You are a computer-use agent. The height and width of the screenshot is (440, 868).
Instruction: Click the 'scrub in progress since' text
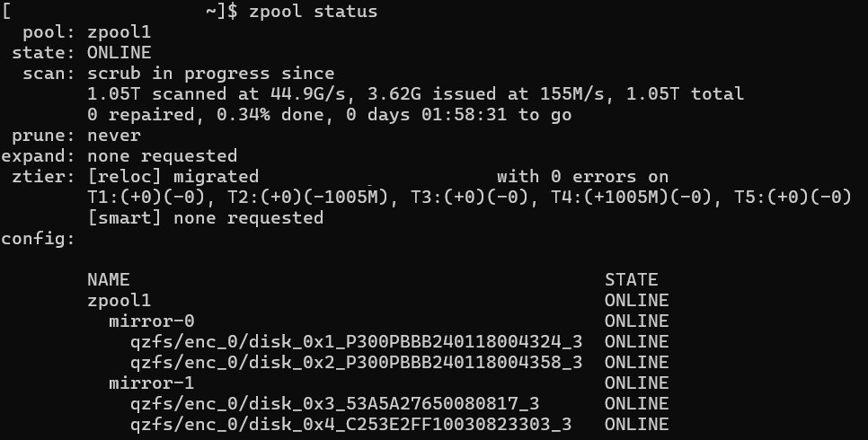click(210, 73)
